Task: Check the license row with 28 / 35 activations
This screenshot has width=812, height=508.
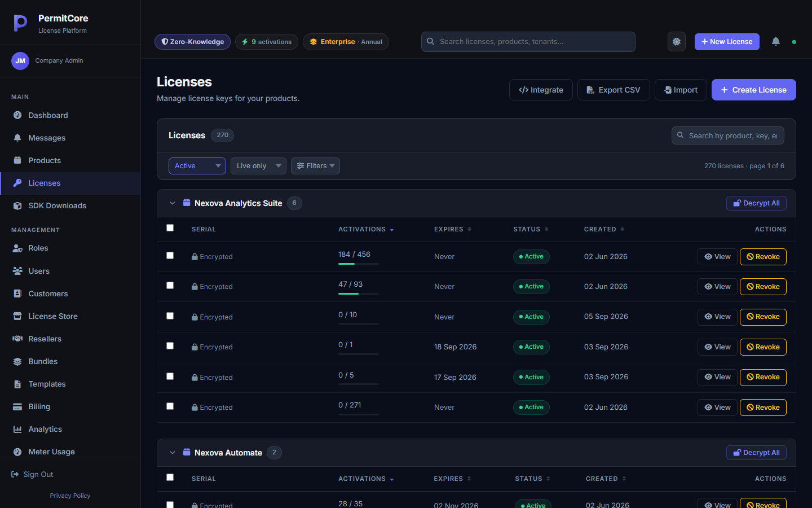Action: pos(170,505)
